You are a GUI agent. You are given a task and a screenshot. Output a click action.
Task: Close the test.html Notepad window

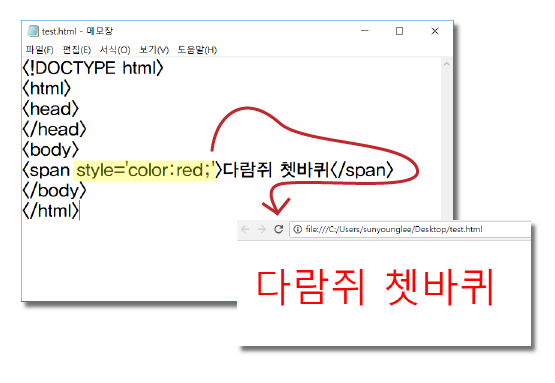435,31
